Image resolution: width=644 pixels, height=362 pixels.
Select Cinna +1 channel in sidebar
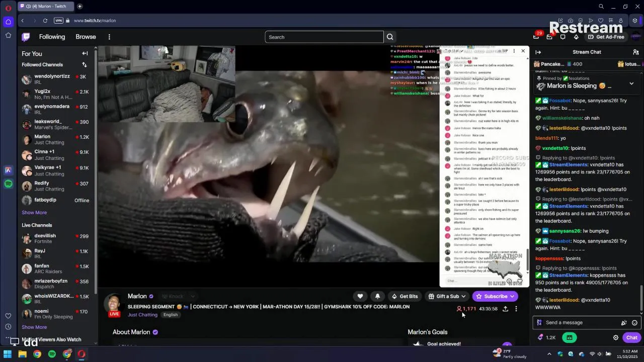click(55, 155)
